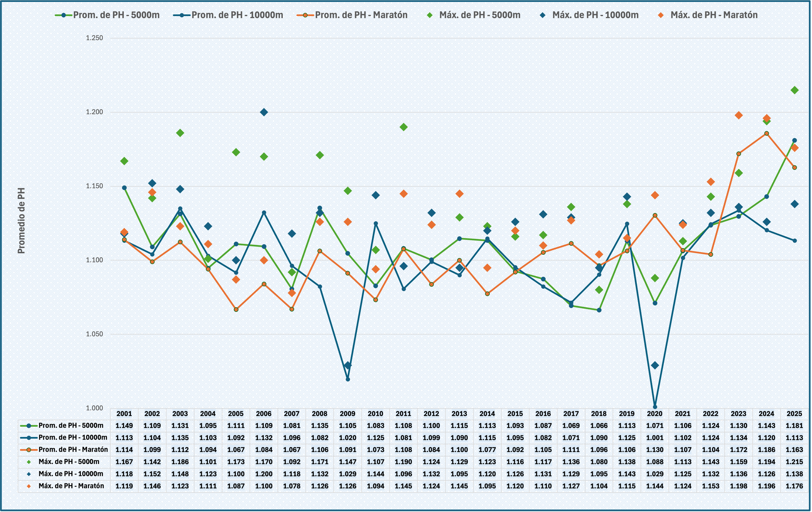Click the vertical axis title Promedio de PH
The height and width of the screenshot is (512, 812).
click(21, 221)
